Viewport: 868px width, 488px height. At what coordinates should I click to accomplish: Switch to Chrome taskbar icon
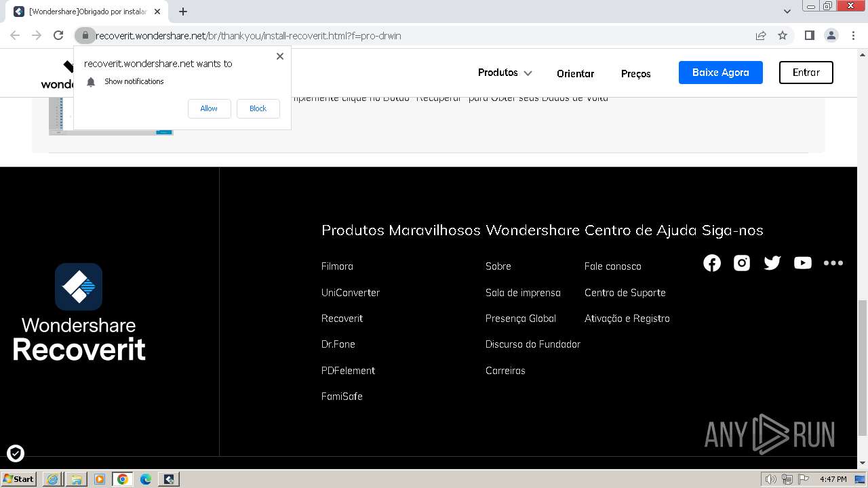(123, 479)
